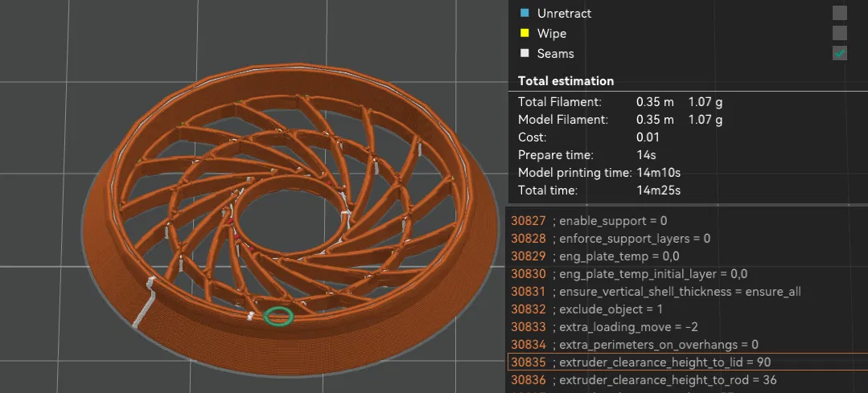
Task: Select highlighted line 30835 extruder_clearance_height_to_lid
Action: click(688, 362)
